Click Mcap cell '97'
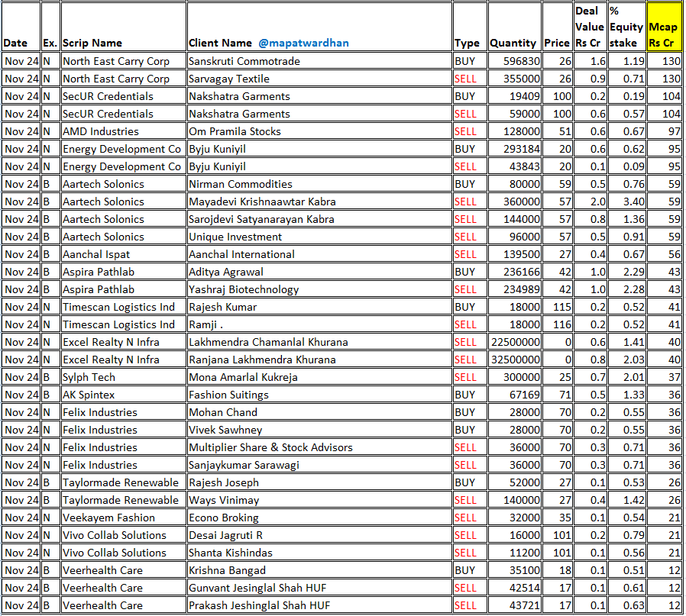This screenshot has width=686, height=616. coord(664,131)
